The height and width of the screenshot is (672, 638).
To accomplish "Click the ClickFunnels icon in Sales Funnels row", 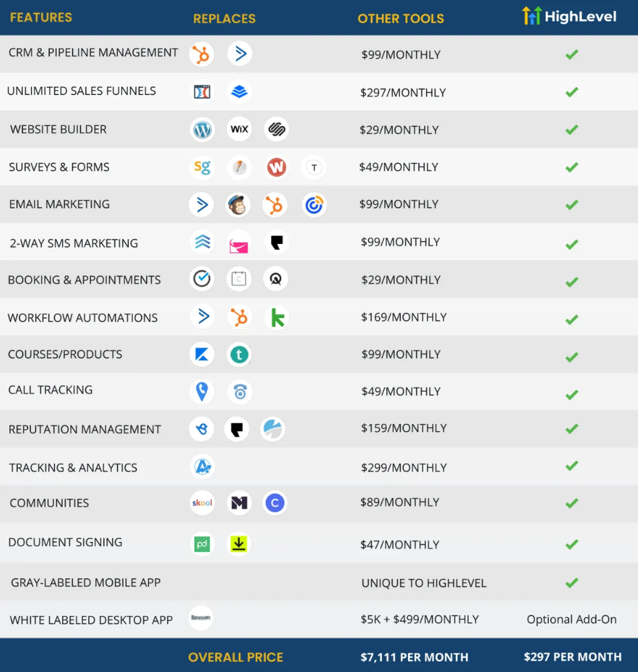I will click(x=202, y=92).
